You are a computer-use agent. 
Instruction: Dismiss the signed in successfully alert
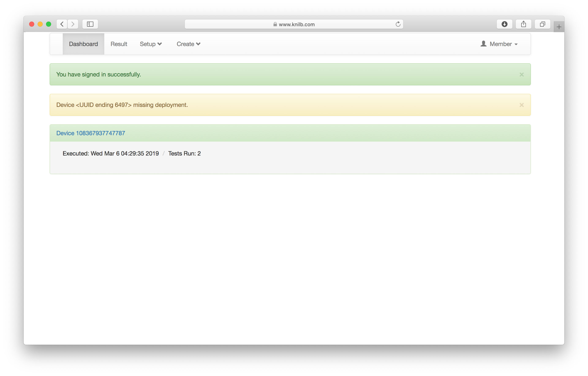pos(521,75)
